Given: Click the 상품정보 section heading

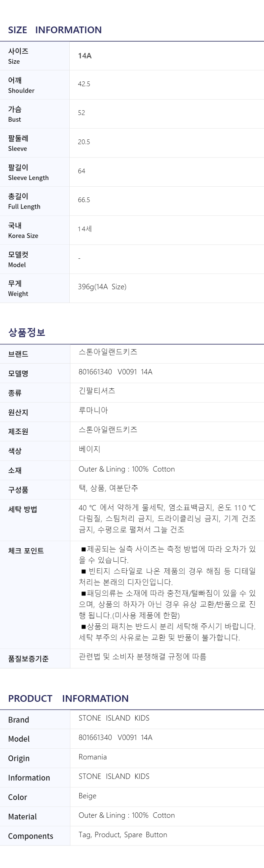Looking at the screenshot, I should 26,332.
